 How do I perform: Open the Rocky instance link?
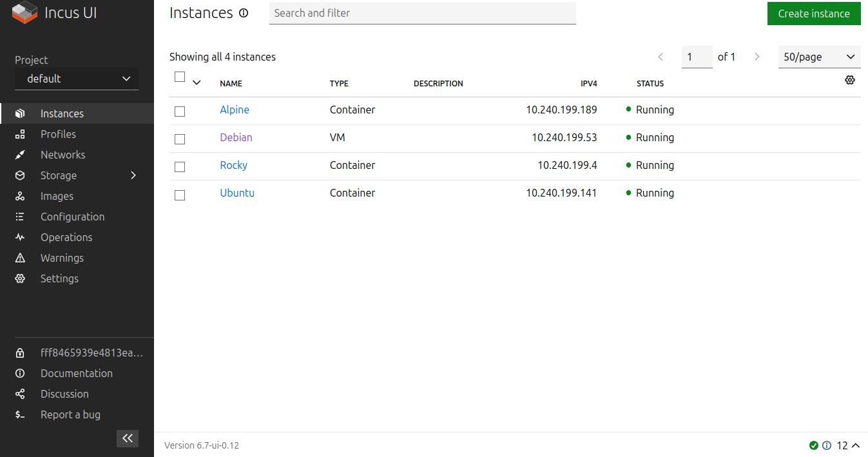click(234, 165)
